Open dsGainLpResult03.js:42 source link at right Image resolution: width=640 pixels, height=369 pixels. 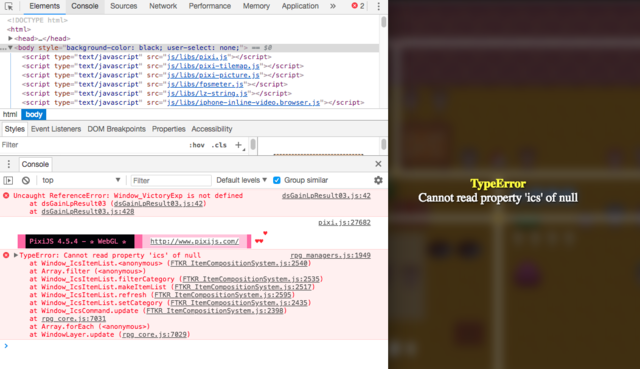[326, 196]
